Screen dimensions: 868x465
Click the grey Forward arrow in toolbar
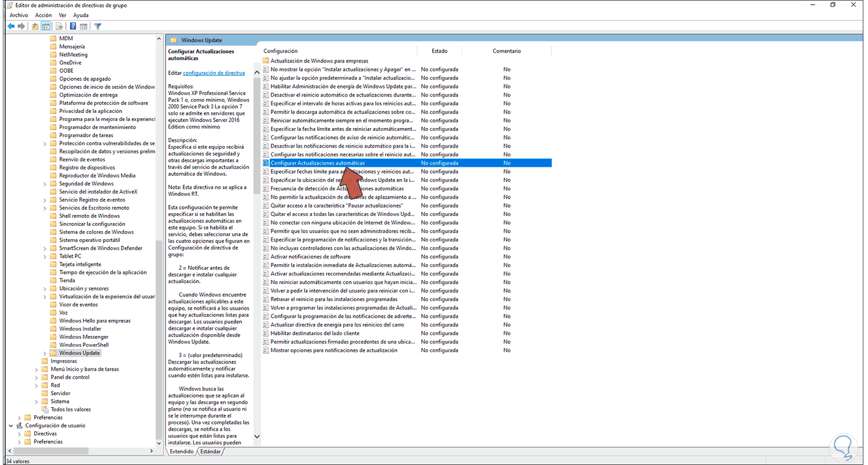point(21,26)
